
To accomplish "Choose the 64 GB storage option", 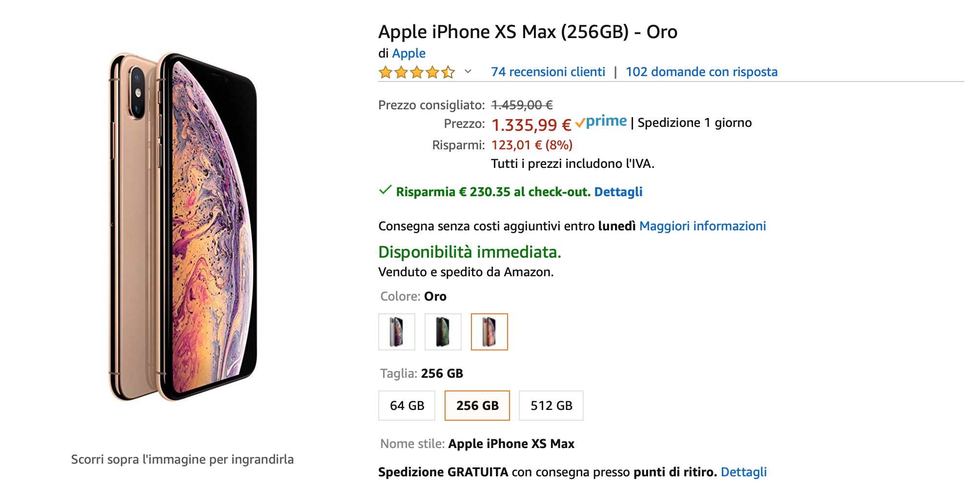I will (x=407, y=406).
